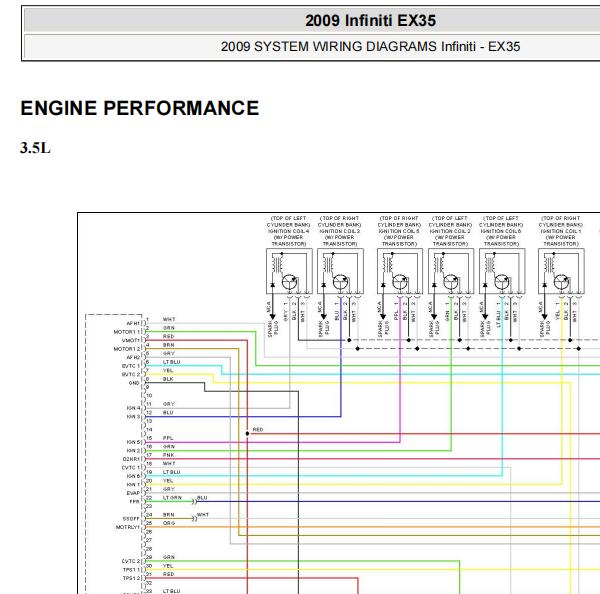Click the "LT BLU" wire label at pin 6
This screenshot has width=600, height=594.
171,362
